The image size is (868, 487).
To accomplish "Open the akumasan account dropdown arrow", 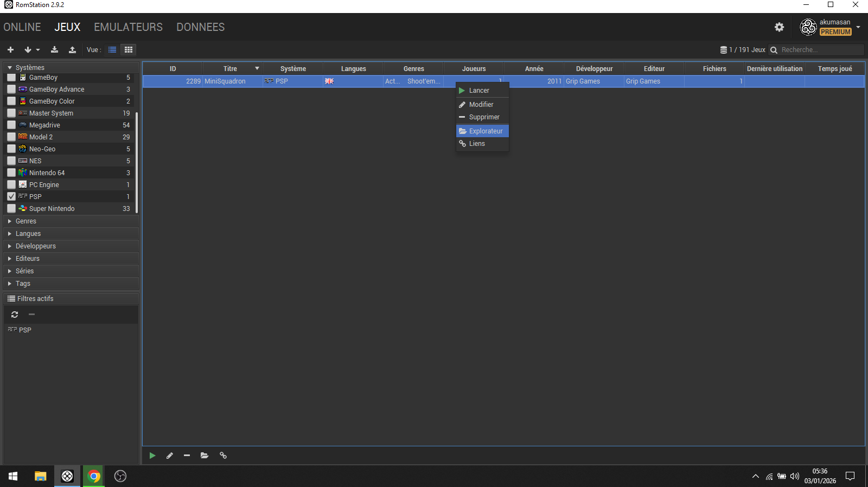I will pos(858,27).
